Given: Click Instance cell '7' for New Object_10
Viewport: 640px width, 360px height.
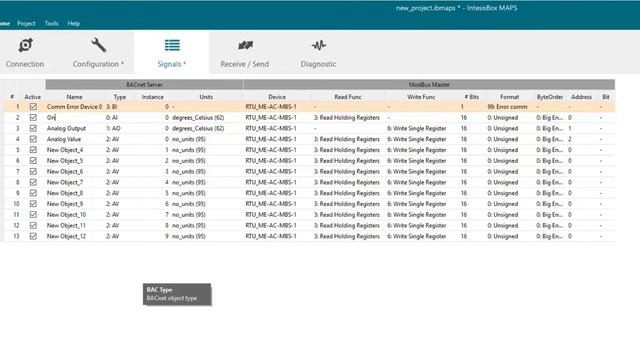Looking at the screenshot, I should [x=167, y=215].
